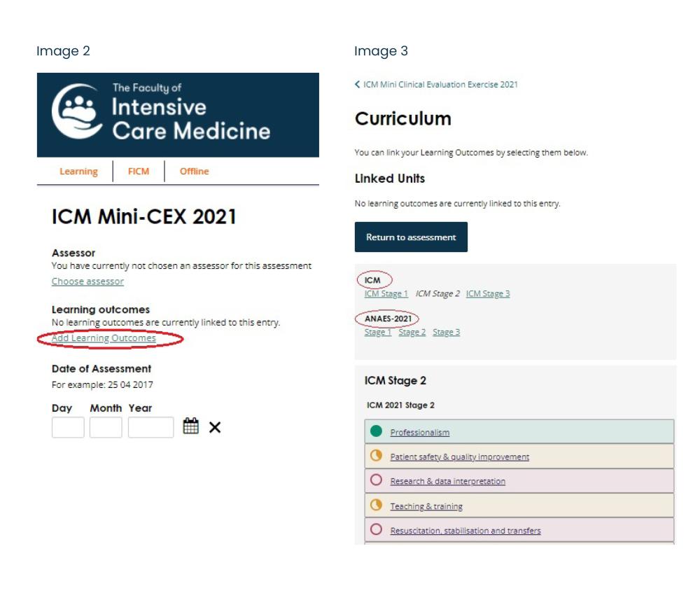Select the ICM Stage 1 link
700x591 pixels.
tap(386, 294)
